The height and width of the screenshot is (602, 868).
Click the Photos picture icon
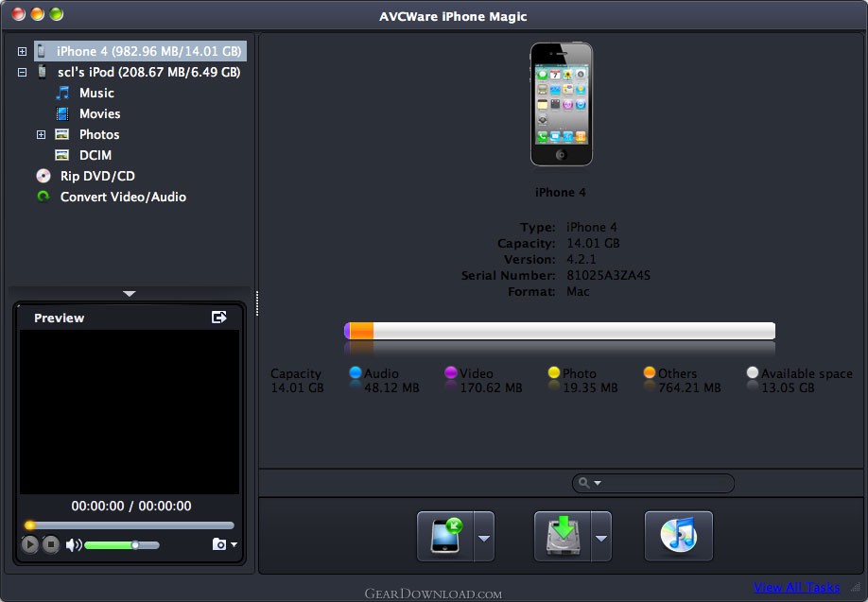[62, 134]
